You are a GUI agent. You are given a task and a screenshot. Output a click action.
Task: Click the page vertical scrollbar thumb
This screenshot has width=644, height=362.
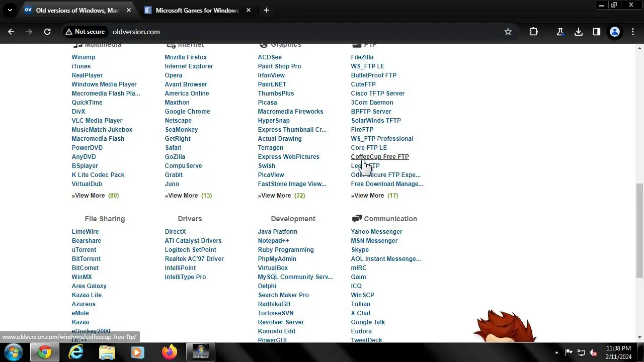point(639,231)
